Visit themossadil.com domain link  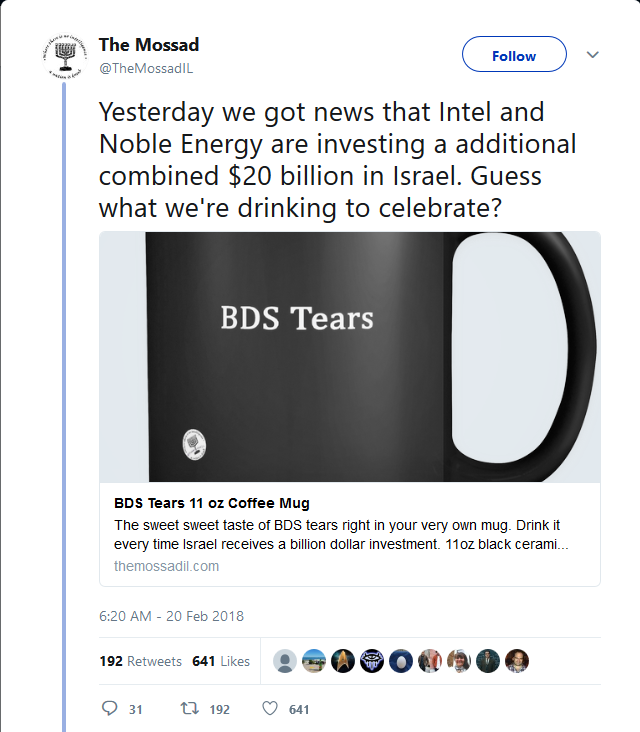(x=166, y=566)
